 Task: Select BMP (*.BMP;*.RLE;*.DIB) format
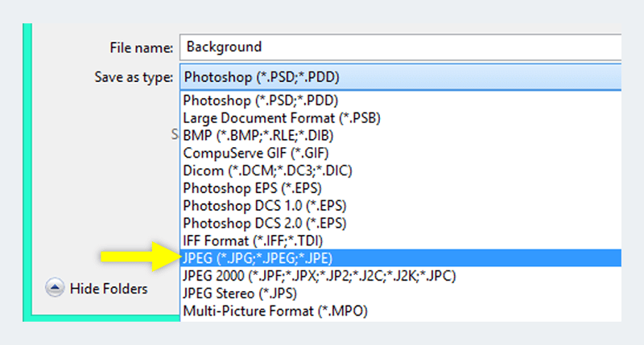coord(400,135)
